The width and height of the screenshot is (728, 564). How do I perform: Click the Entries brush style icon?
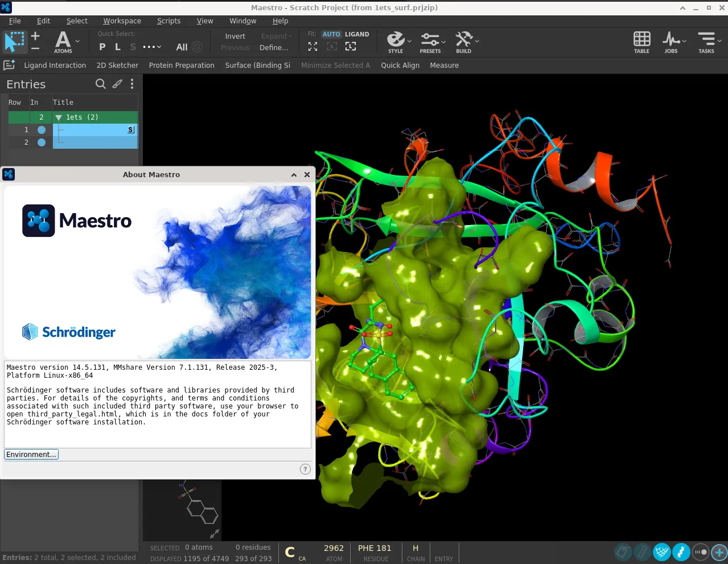click(x=117, y=84)
